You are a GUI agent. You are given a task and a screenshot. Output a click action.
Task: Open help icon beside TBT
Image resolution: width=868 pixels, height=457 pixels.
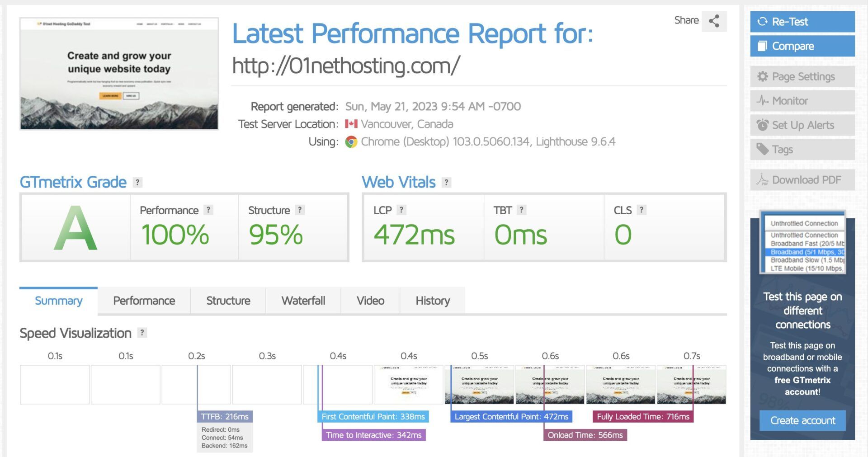(521, 210)
